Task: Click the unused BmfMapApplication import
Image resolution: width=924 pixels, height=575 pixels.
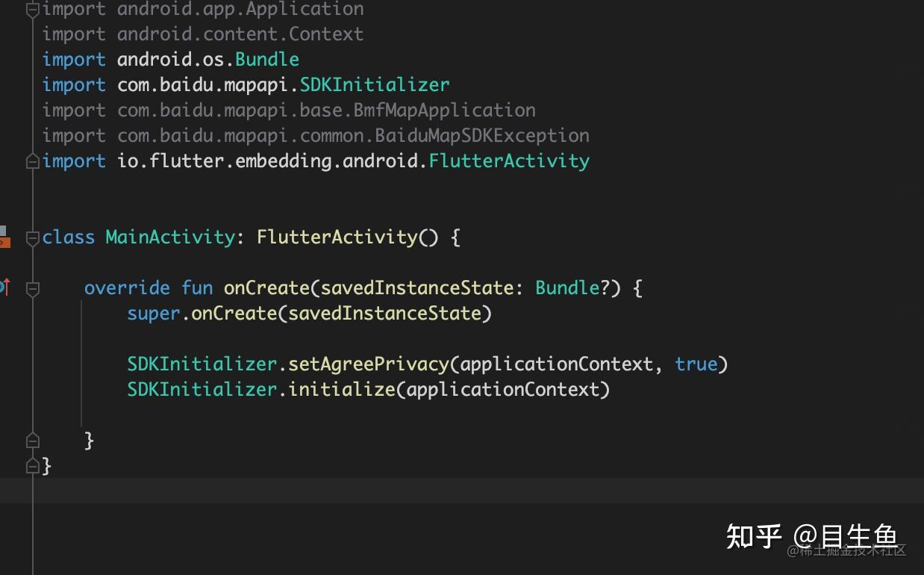Action: click(x=444, y=110)
